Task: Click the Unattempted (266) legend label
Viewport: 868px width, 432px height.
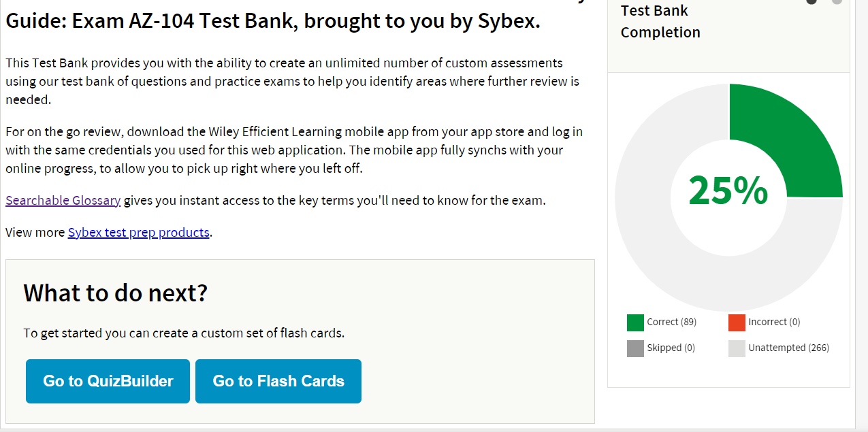Action: (788, 348)
